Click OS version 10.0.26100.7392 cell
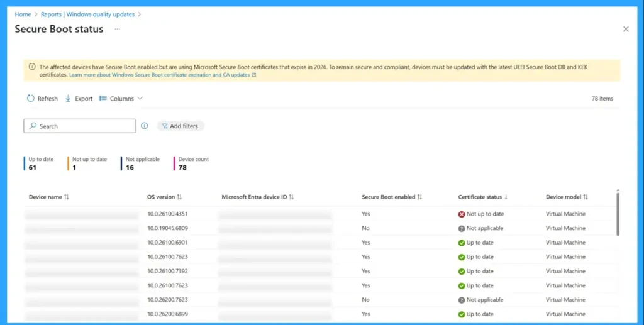Screen dimensions: 644x325 167,271
